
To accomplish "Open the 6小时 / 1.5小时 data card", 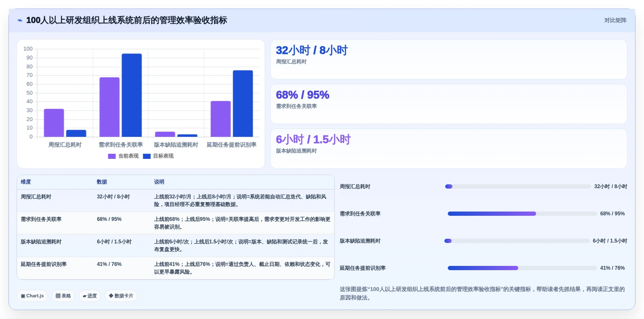I will (449, 149).
